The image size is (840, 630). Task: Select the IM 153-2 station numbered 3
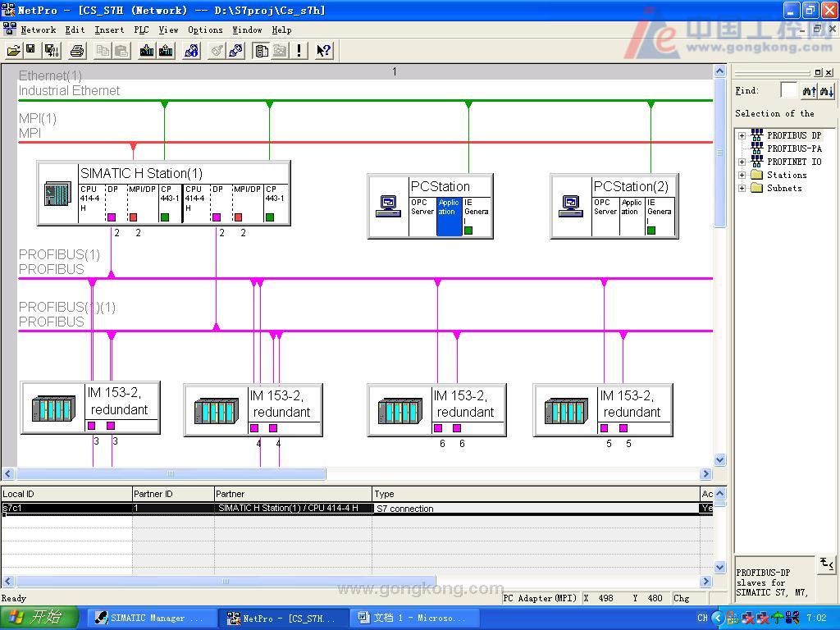point(90,408)
